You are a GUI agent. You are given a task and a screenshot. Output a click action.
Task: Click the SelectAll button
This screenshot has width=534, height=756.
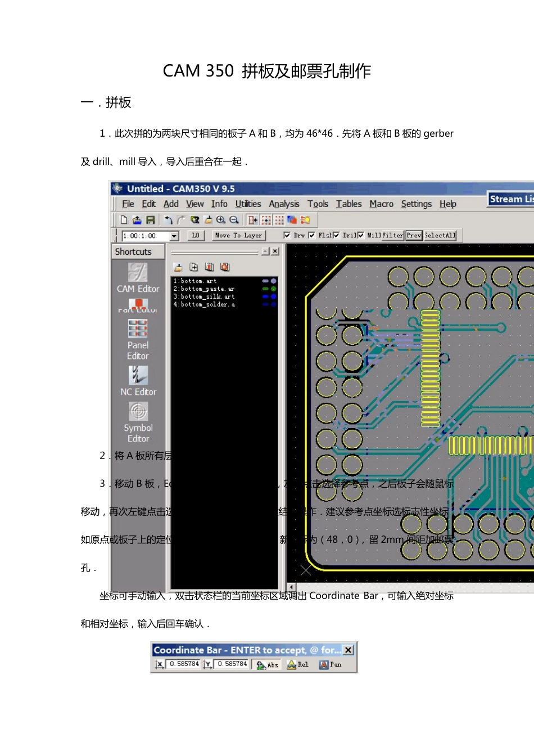[x=440, y=235]
